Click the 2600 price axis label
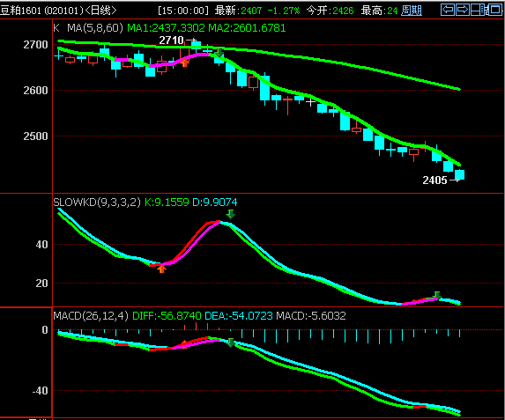This screenshot has height=420, width=505. [35, 90]
